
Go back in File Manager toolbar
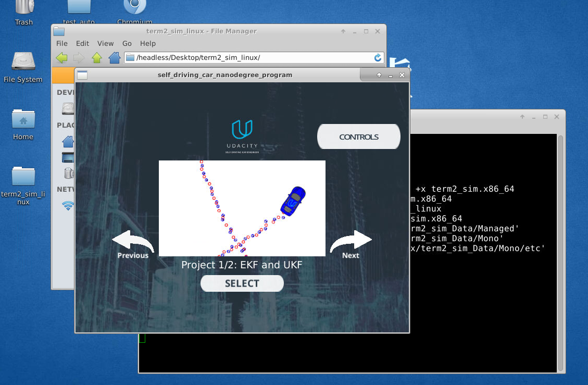pos(61,58)
